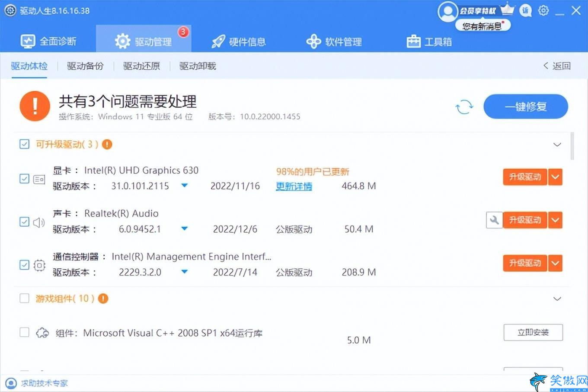Click the 会员享特权 label
The width and height of the screenshot is (588, 392).
tap(477, 11)
